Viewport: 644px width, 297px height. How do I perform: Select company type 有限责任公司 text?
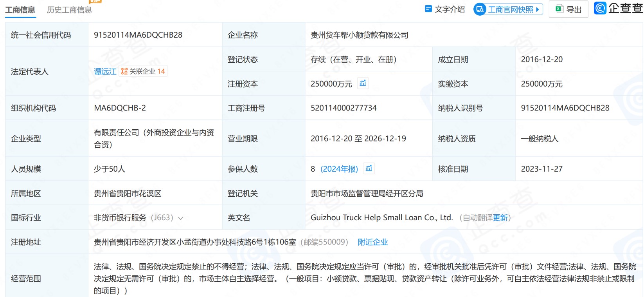pyautogui.click(x=154, y=138)
